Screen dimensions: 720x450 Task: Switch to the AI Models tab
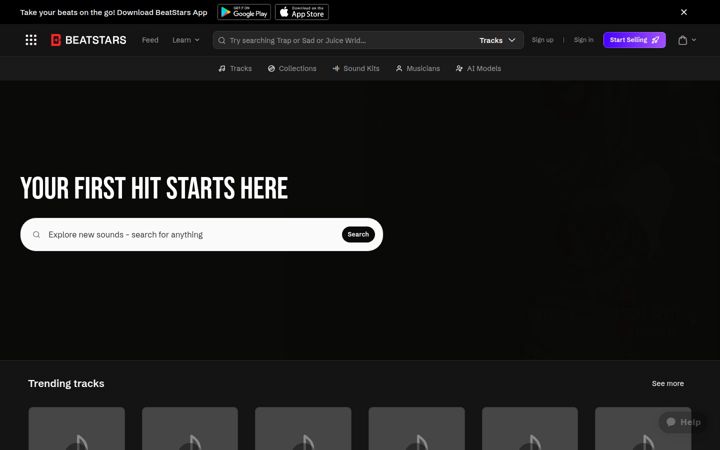tap(478, 68)
